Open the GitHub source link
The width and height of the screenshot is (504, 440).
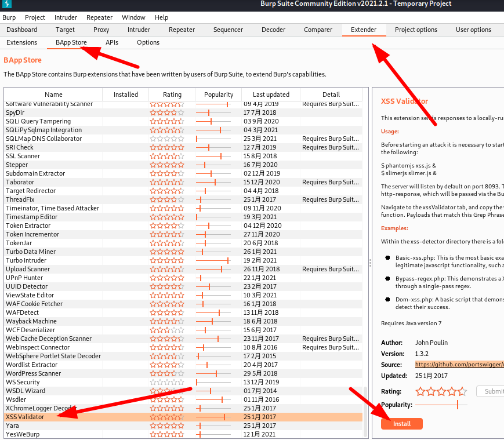pos(459,364)
